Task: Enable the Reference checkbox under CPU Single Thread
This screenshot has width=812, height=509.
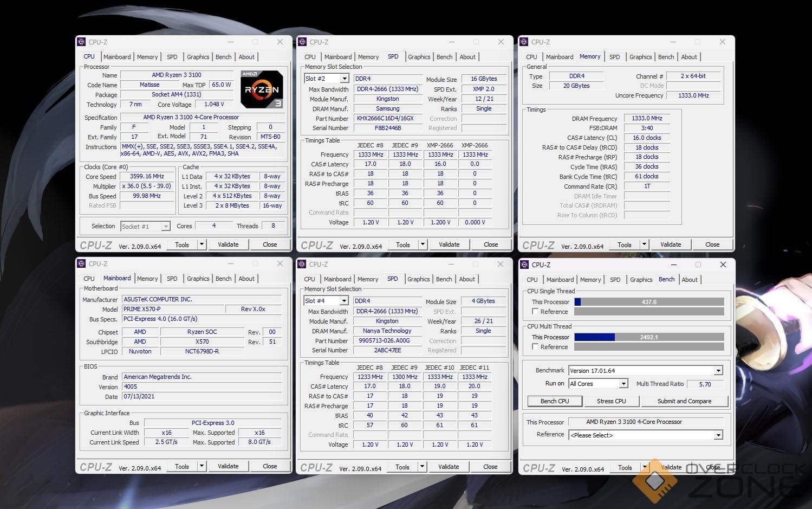Action: 535,312
